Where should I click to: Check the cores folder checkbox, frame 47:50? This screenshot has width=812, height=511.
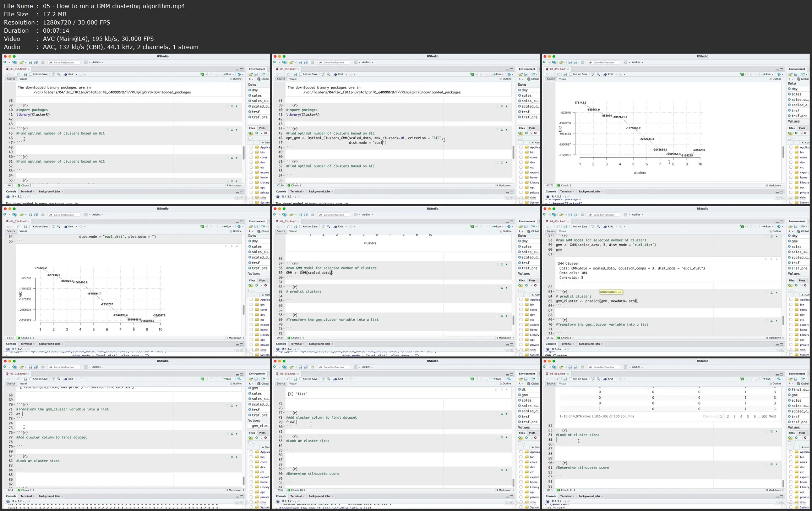521,157
